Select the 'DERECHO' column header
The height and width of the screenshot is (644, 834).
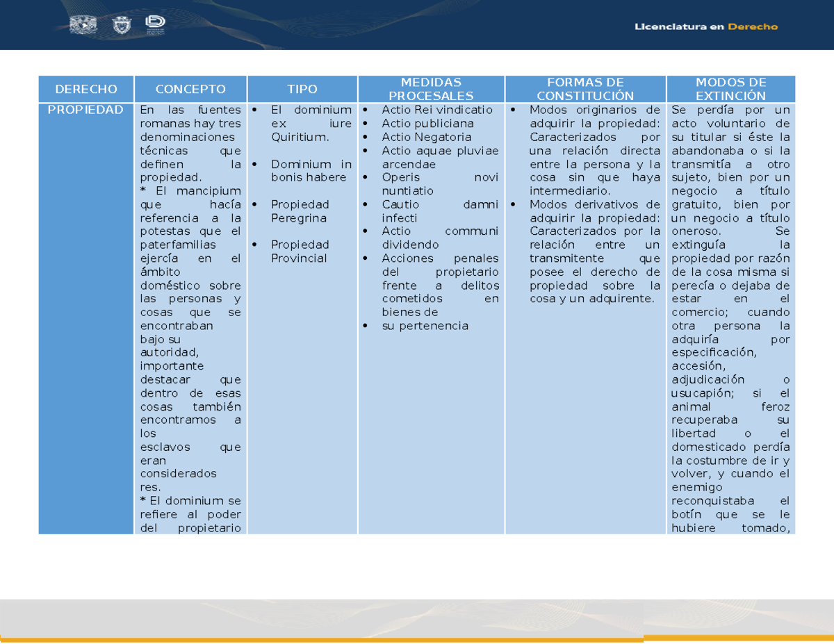85,88
